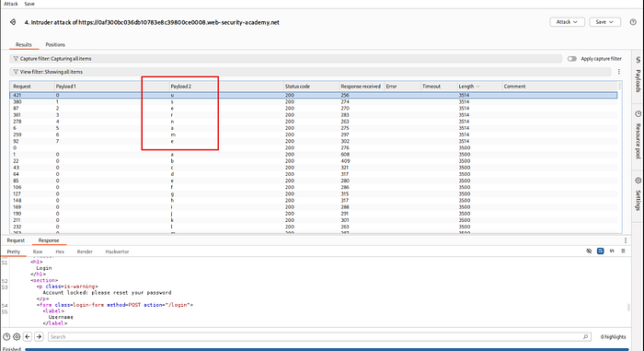Screen dimensions: 644x351
Task: Select the Render view tab
Action: click(x=85, y=252)
